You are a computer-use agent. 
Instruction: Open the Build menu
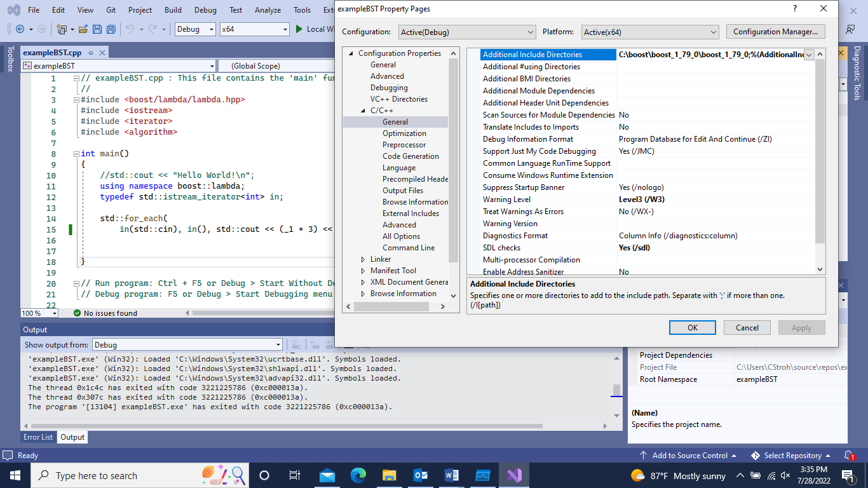click(173, 10)
